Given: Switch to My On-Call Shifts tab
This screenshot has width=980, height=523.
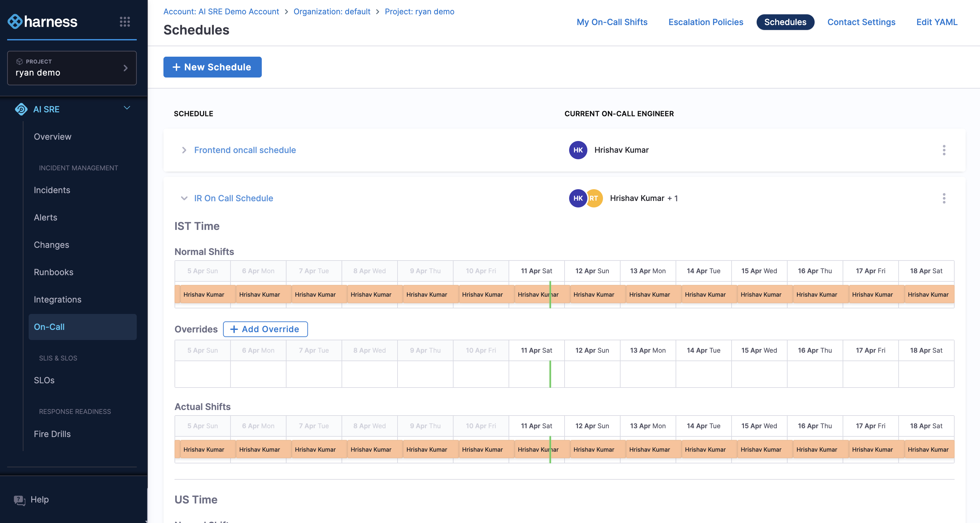Looking at the screenshot, I should (612, 22).
